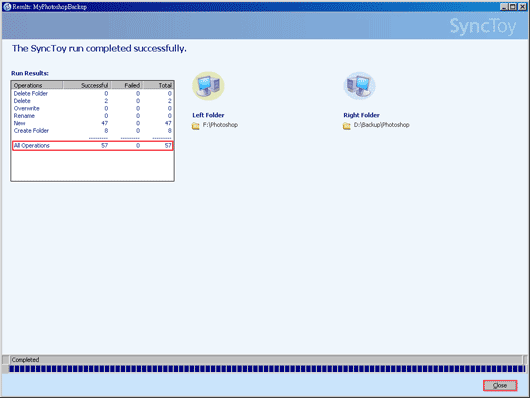Click the Left Folder heading

point(208,115)
